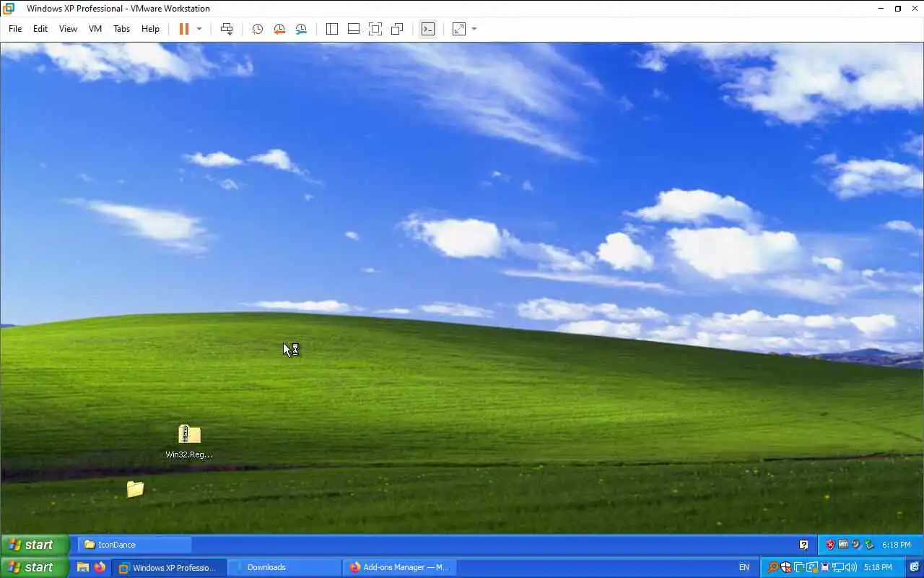Launch Firefox from the quick launch bar
The image size is (924, 578).
pyautogui.click(x=100, y=567)
